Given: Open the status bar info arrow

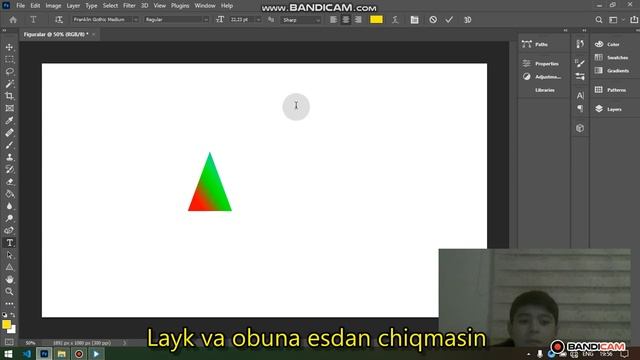Looking at the screenshot, I should point(125,343).
